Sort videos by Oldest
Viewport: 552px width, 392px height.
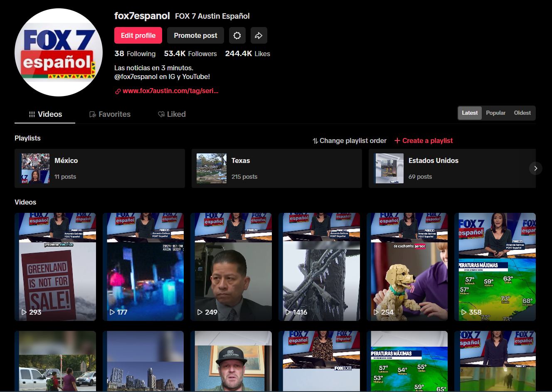[522, 113]
